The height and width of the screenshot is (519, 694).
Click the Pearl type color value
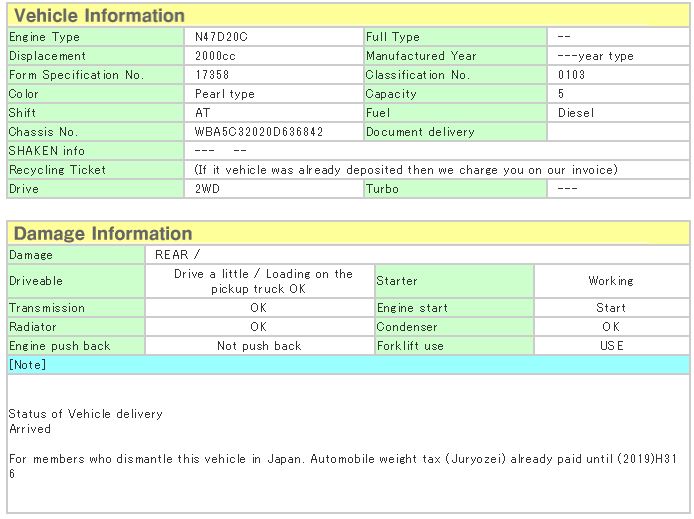pyautogui.click(x=225, y=94)
